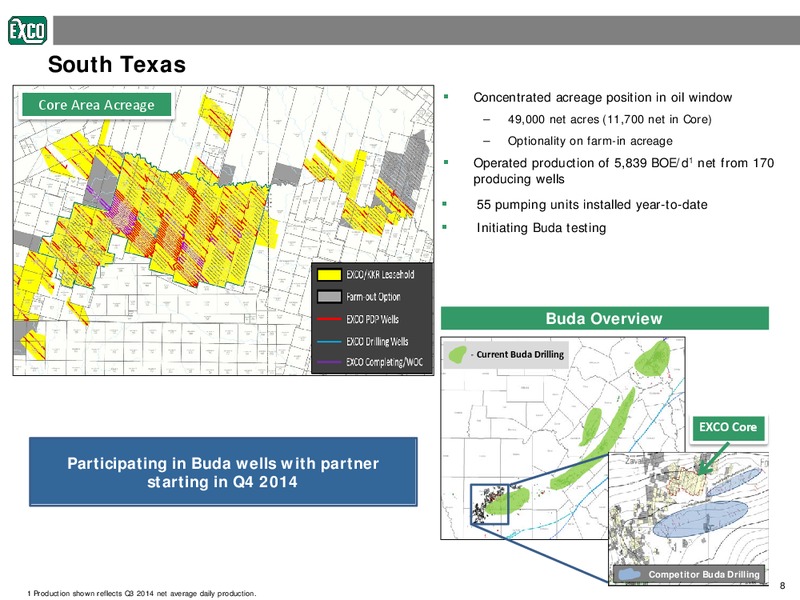This screenshot has width=800, height=600.
Task: Click the EXCO logo
Action: pos(28,30)
